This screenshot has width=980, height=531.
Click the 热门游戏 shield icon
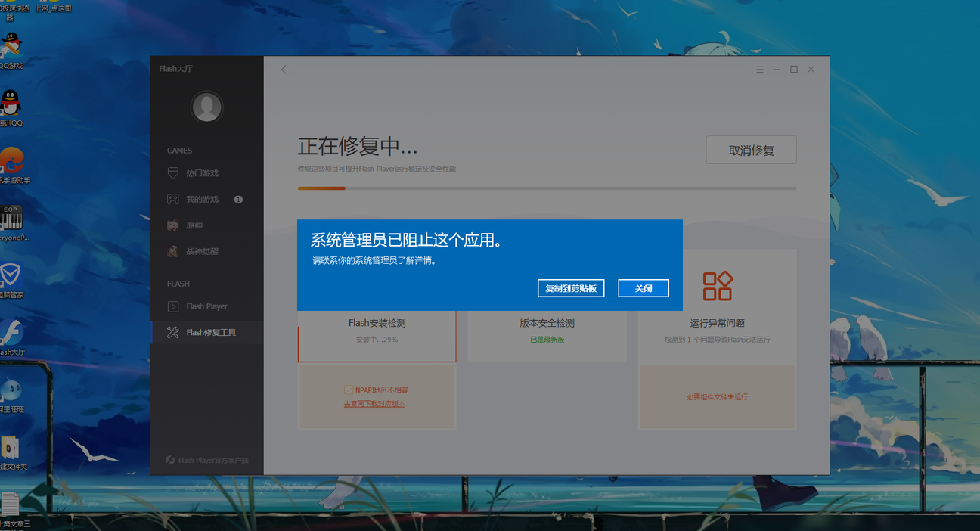[172, 173]
